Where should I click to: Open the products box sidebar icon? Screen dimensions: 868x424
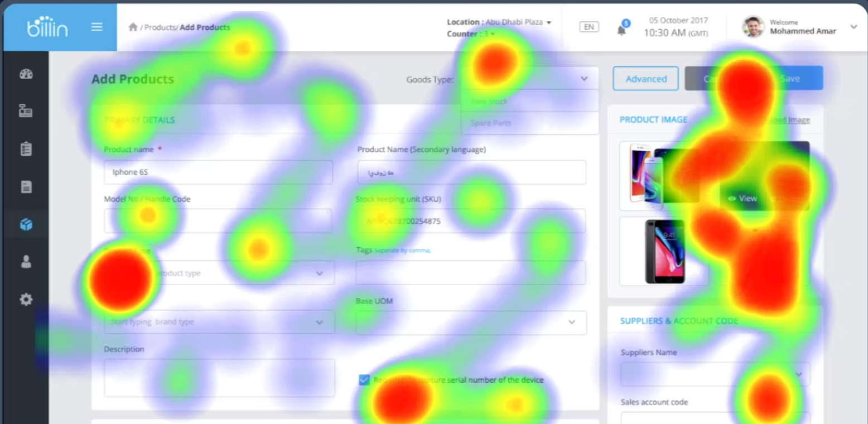[26, 224]
